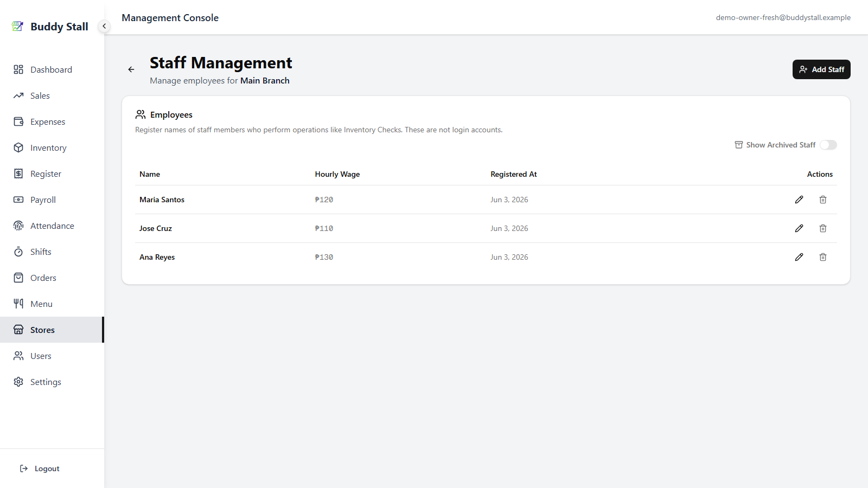Click the Settings gear icon

click(x=18, y=382)
